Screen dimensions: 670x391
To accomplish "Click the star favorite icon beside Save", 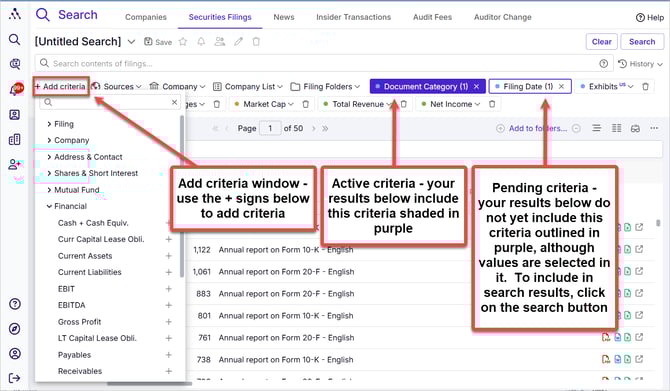I will click(183, 42).
